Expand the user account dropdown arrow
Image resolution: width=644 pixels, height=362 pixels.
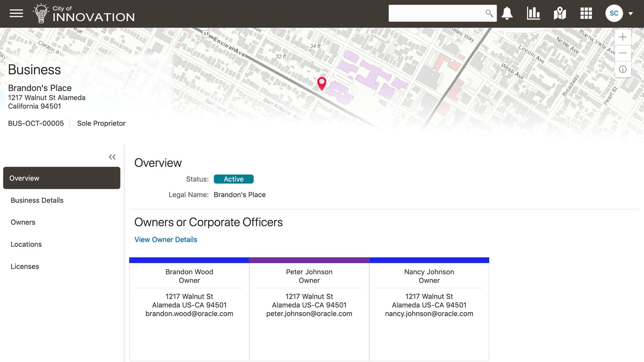tap(631, 14)
